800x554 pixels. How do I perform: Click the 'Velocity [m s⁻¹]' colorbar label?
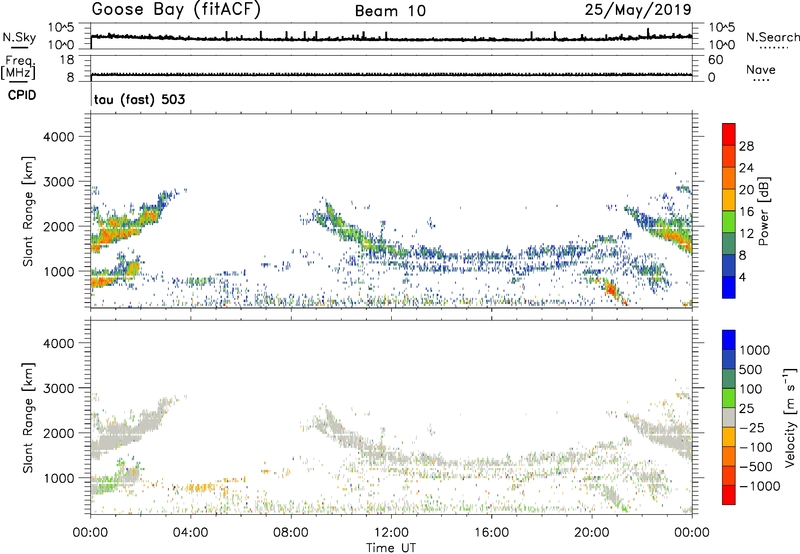coord(791,417)
